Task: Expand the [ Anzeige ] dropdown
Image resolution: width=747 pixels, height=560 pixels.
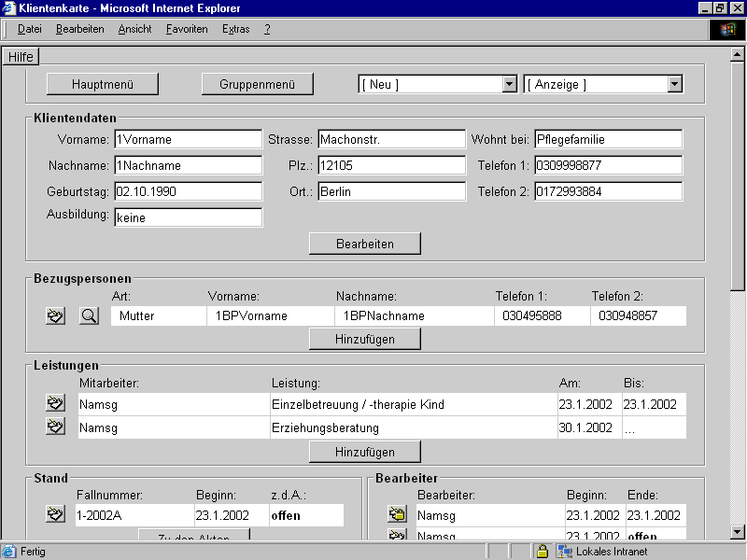Action: tap(675, 84)
